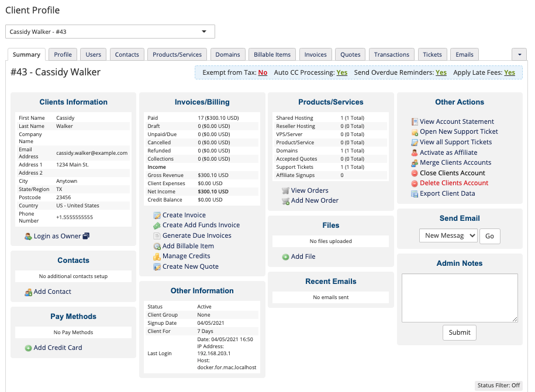
Task: Click inside the Admin Notes text area
Action: pyautogui.click(x=460, y=297)
